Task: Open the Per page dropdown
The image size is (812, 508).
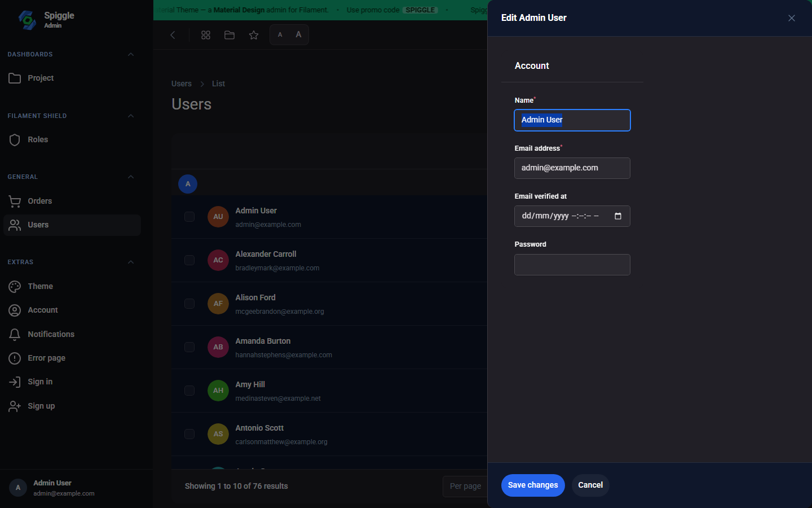Action: (x=465, y=486)
